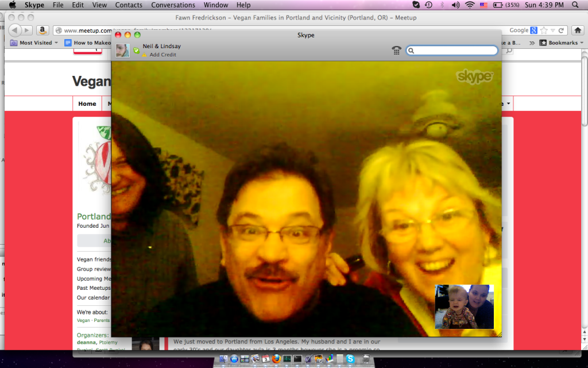The image size is (588, 368).
Task: Click organizer deanna link
Action: (86, 342)
